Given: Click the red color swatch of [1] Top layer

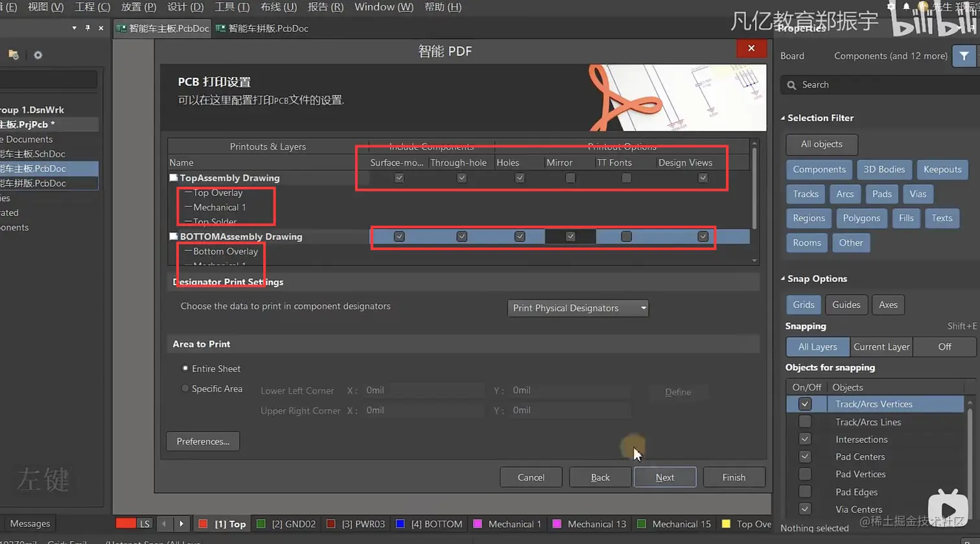Looking at the screenshot, I should pos(203,524).
